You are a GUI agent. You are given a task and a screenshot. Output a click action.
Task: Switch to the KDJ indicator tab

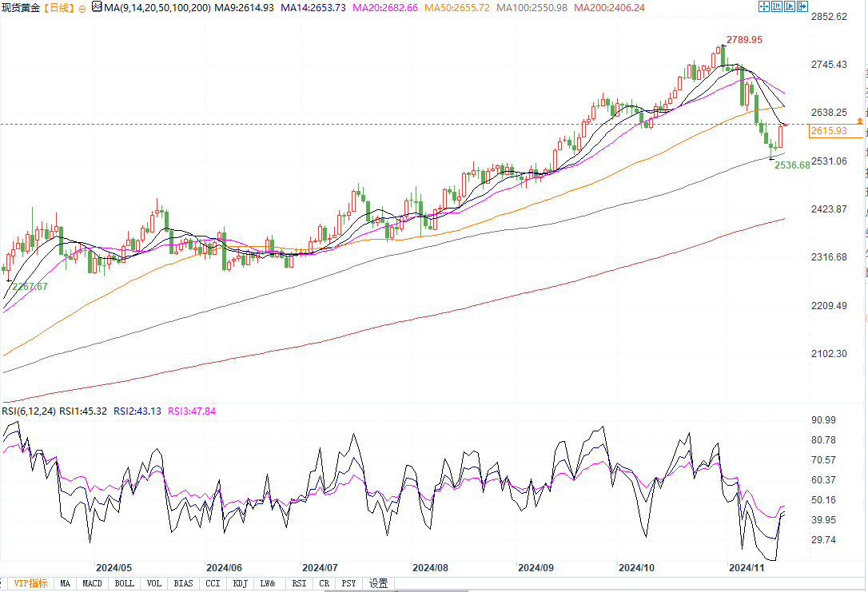coord(241,584)
